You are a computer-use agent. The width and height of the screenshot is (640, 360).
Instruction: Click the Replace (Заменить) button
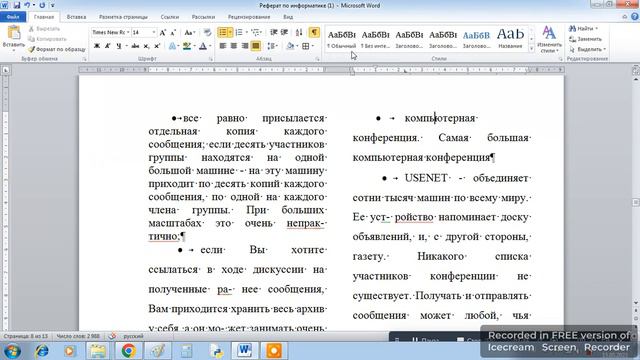[586, 39]
